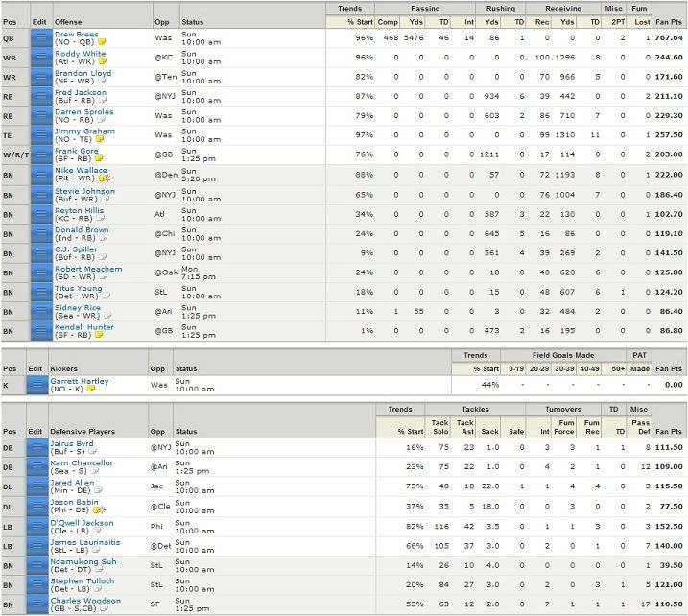The width and height of the screenshot is (688, 616).
Task: View Jimmy Graham's player note icon
Action: coord(98,140)
